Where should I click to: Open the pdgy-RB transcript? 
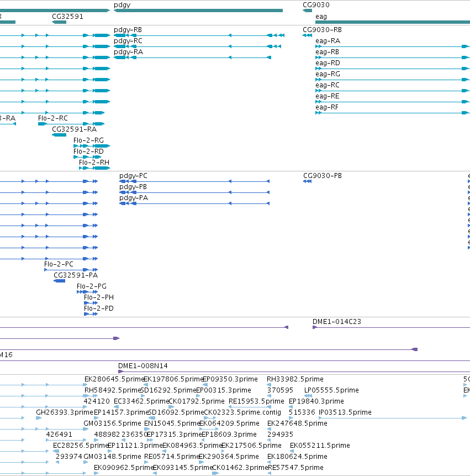(199, 35)
